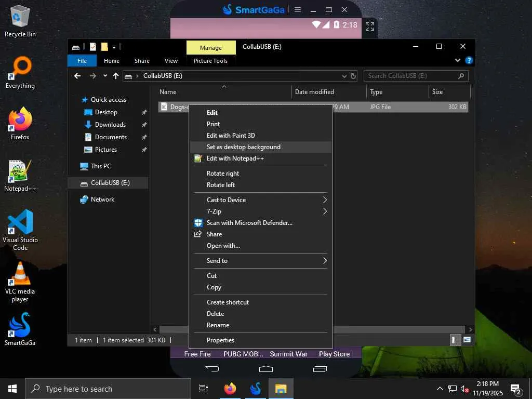Image resolution: width=532 pixels, height=399 pixels.
Task: Sort by the Date modified column
Action: pos(329,92)
